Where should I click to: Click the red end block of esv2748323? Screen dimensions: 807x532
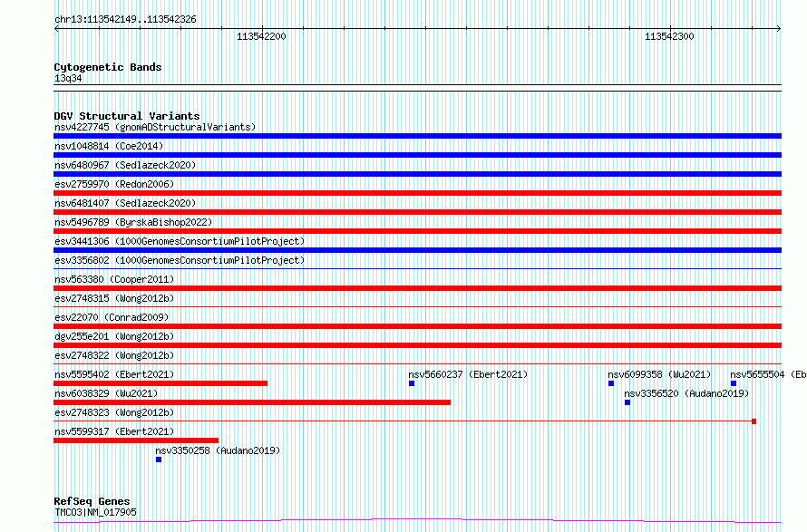754,421
